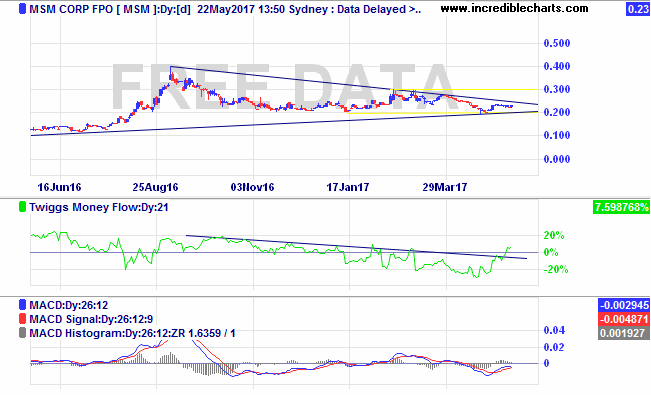Image resolution: width=651 pixels, height=395 pixels.
Task: Click the blue MACD legend marker
Action: pos(22,305)
